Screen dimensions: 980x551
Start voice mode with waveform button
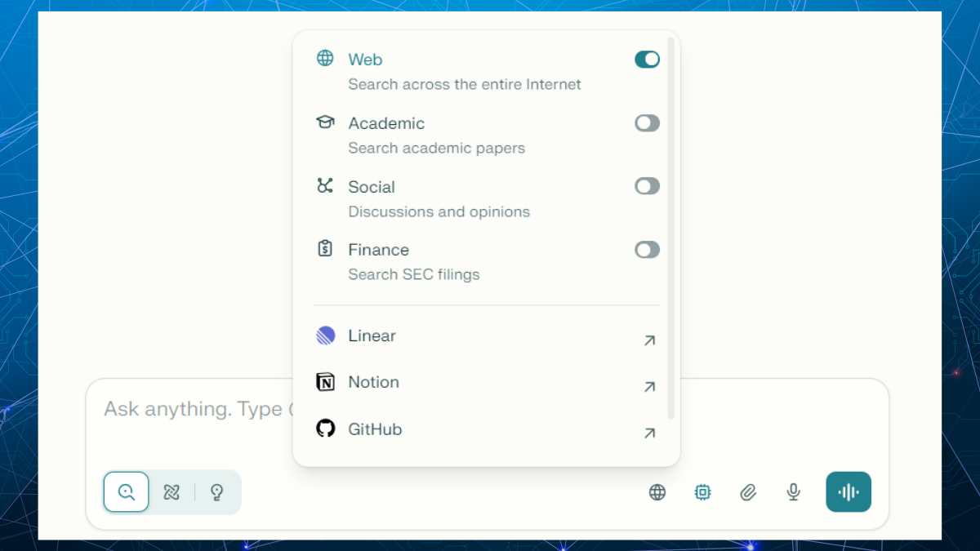[x=849, y=492]
